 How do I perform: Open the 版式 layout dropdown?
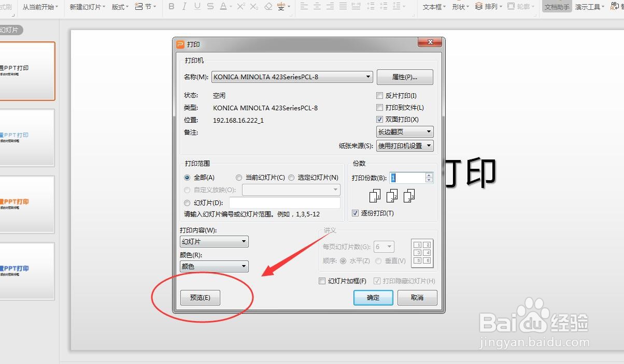pyautogui.click(x=120, y=7)
